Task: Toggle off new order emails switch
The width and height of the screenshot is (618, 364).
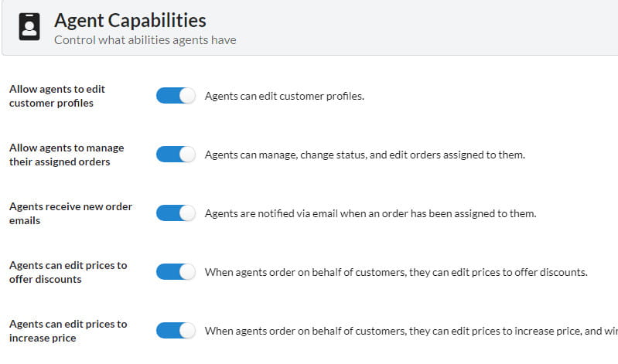Action: coord(176,213)
